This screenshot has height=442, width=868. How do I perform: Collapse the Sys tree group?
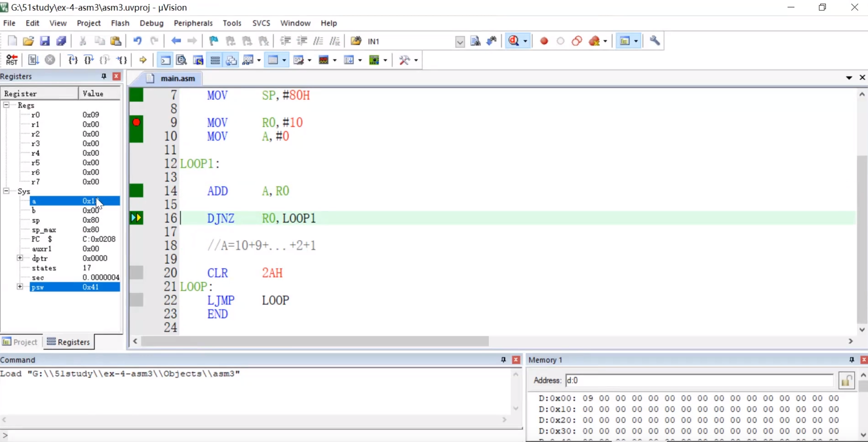[x=6, y=191]
